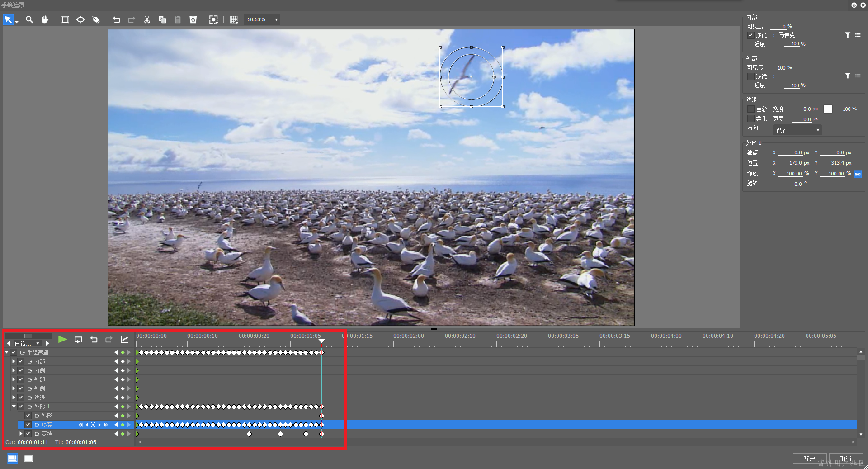
Task: Select the pen anchor-point tool
Action: [96, 19]
